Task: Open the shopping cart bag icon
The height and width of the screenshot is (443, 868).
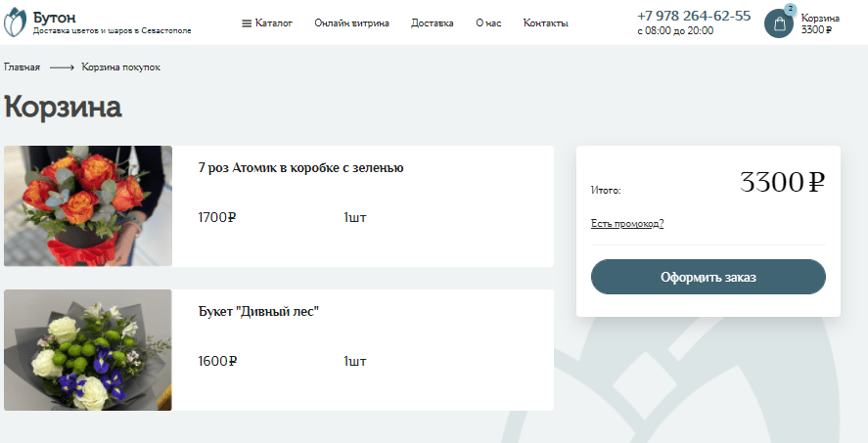Action: pyautogui.click(x=779, y=24)
